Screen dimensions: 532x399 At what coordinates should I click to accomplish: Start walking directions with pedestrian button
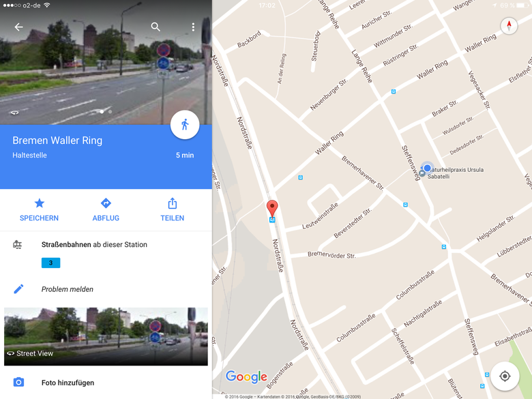pyautogui.click(x=185, y=125)
